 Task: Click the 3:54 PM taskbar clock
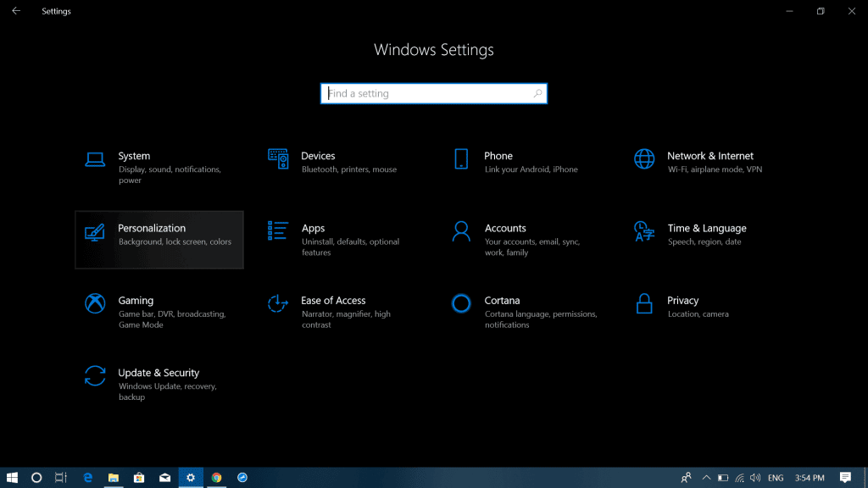click(810, 478)
